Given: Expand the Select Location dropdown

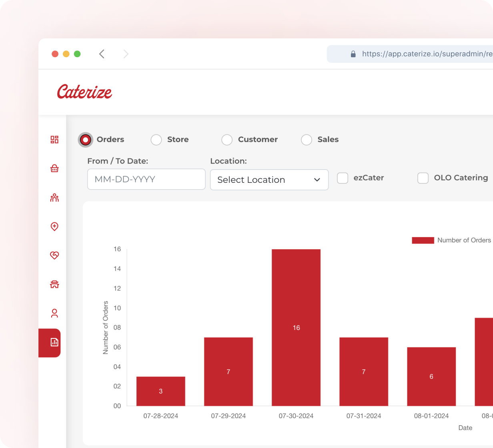Looking at the screenshot, I should [x=269, y=180].
